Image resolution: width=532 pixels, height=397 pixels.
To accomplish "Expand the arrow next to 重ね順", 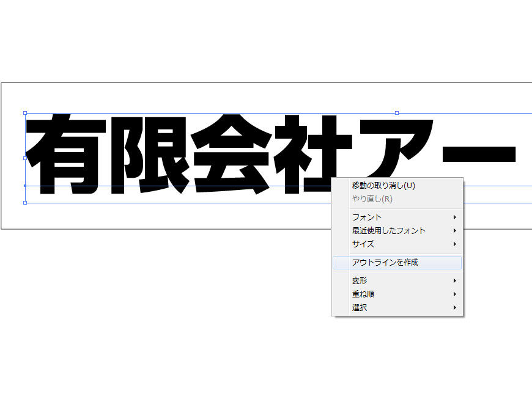I will click(454, 294).
